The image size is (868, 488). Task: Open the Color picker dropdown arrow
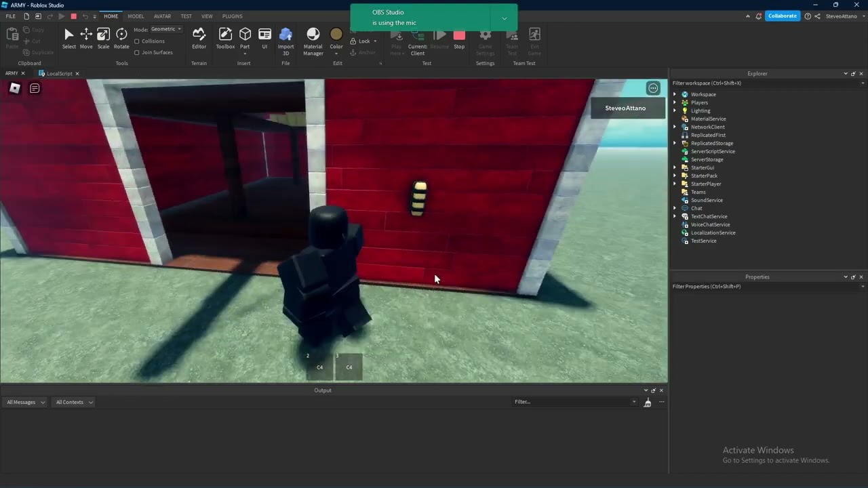click(x=336, y=54)
